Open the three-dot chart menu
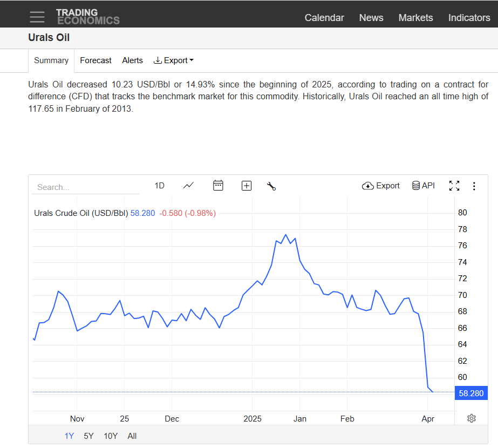Image resolution: width=498 pixels, height=448 pixels. click(x=474, y=186)
